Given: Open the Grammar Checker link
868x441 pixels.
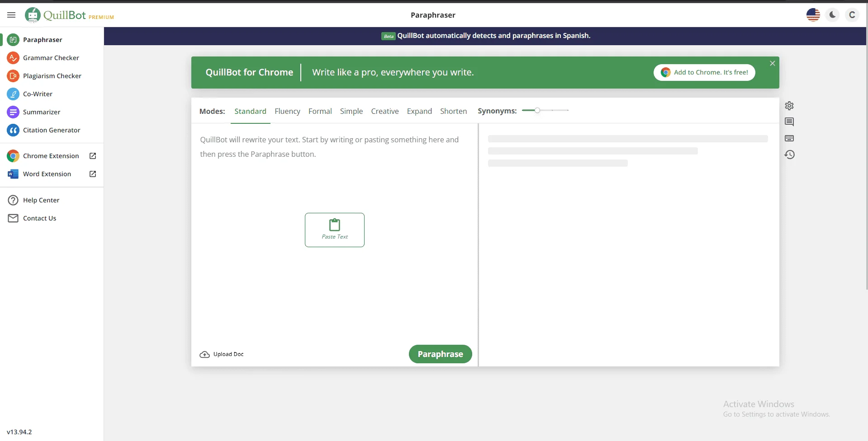Looking at the screenshot, I should click(51, 58).
